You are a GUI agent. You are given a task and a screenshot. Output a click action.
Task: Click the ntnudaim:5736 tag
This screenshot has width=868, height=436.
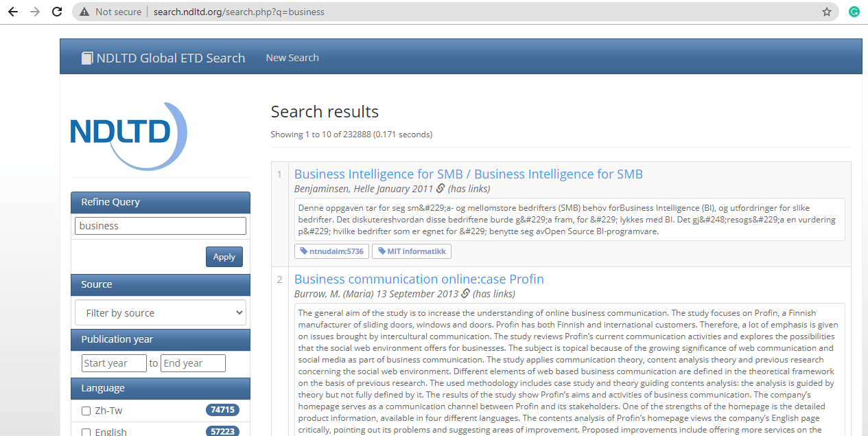tap(331, 251)
